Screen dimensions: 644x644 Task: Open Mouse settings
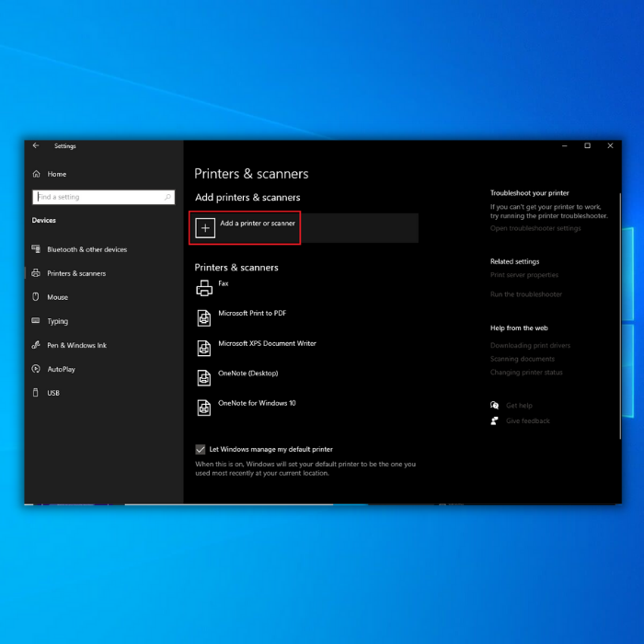coord(57,297)
